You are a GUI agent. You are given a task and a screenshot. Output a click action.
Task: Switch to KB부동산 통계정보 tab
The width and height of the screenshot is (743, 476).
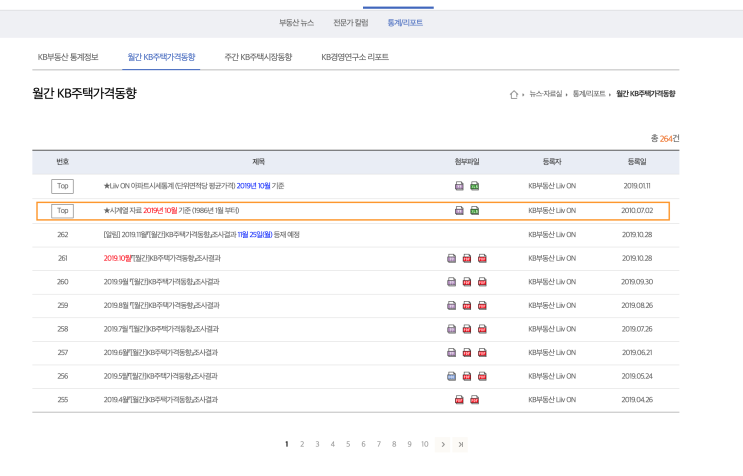pos(68,57)
